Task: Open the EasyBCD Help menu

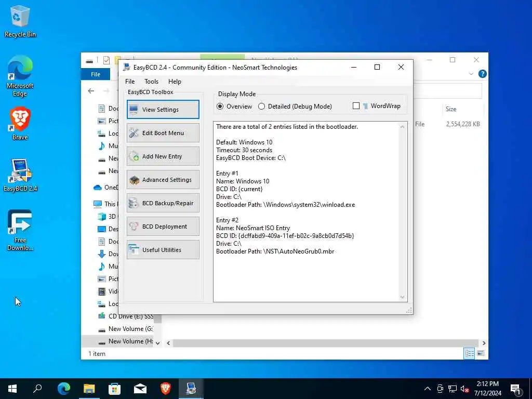Action: (175, 82)
